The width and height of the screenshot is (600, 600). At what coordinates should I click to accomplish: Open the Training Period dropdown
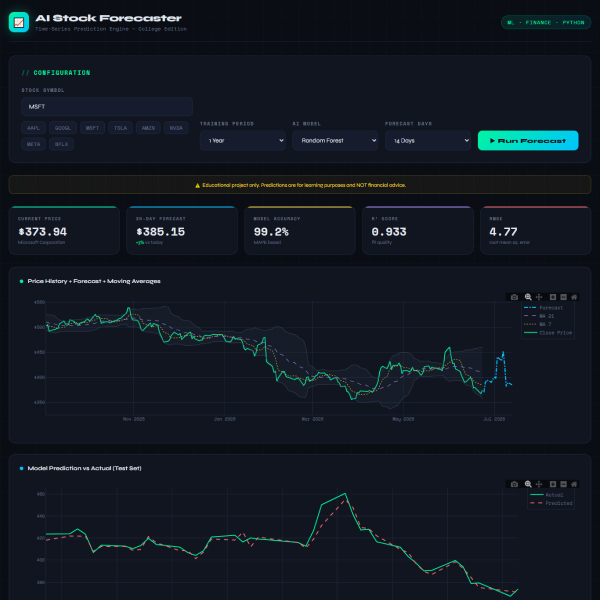(x=243, y=140)
